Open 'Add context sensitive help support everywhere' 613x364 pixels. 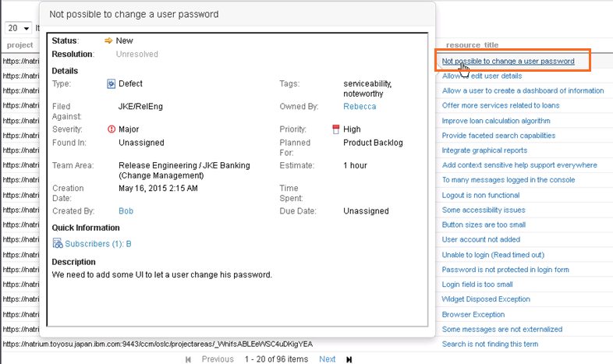click(x=519, y=164)
